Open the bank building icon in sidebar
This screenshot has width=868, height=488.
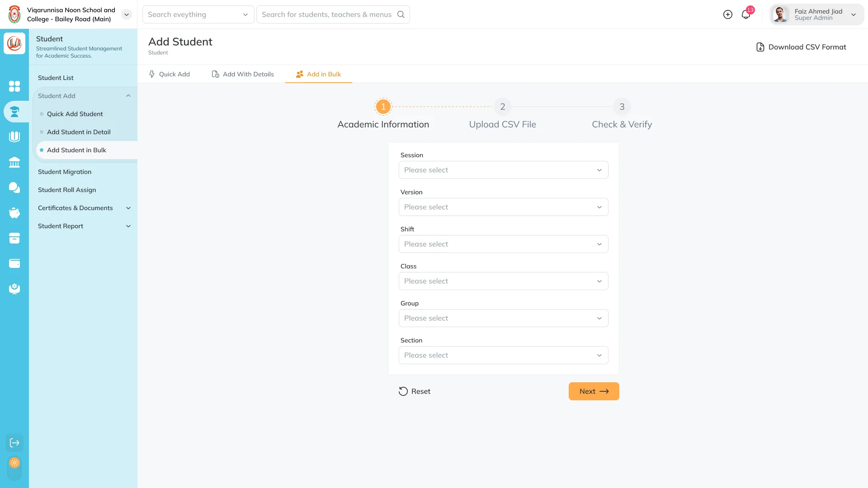[14, 162]
